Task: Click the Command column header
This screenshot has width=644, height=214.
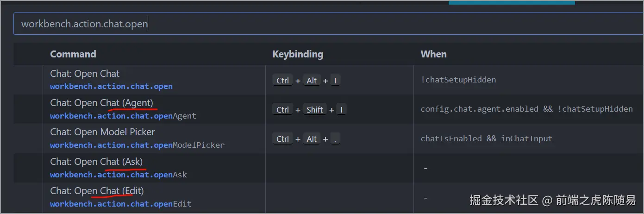Action: tap(73, 54)
